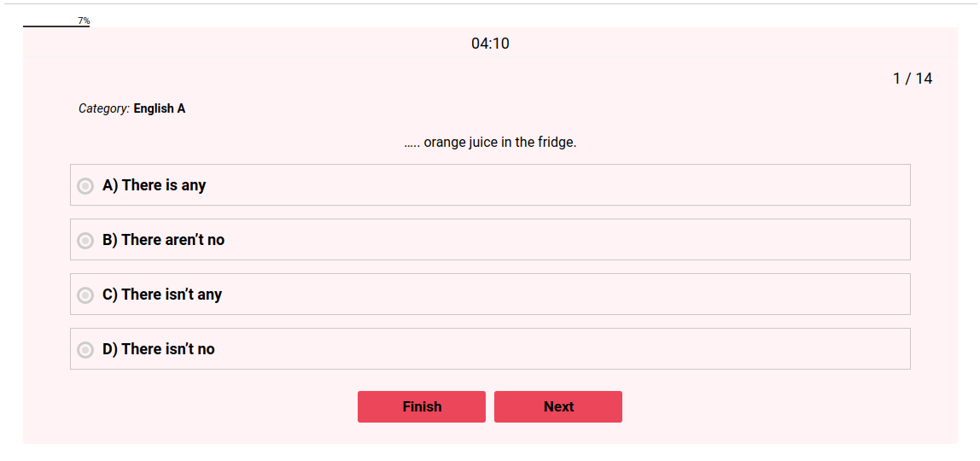The image size is (980, 461).
Task: Click the empty area inside option D's box
Action: coord(555,349)
